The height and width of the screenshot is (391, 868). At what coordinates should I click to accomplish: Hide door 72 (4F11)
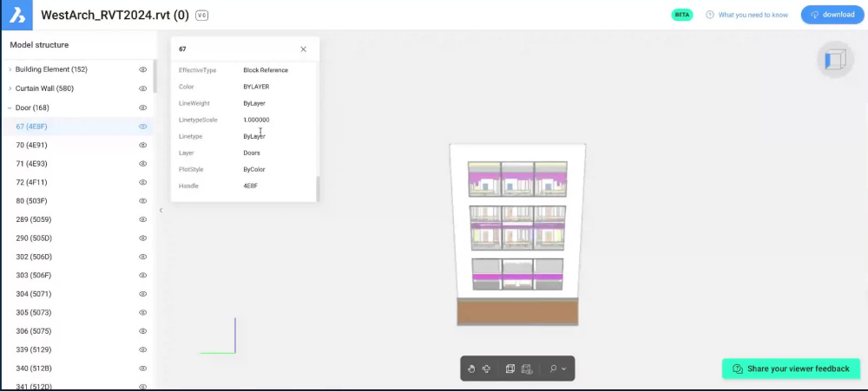coord(143,182)
